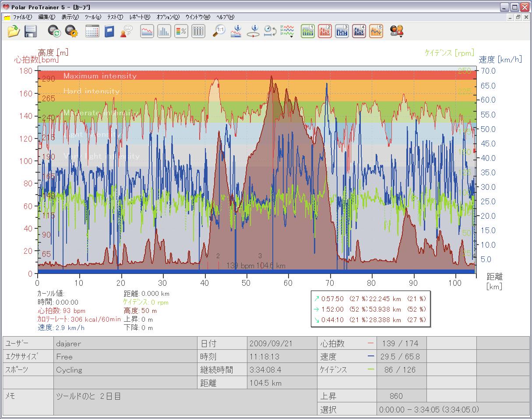The image size is (532, 419).
Task: Click the flat time row 1:52:00
Action: pos(370,309)
